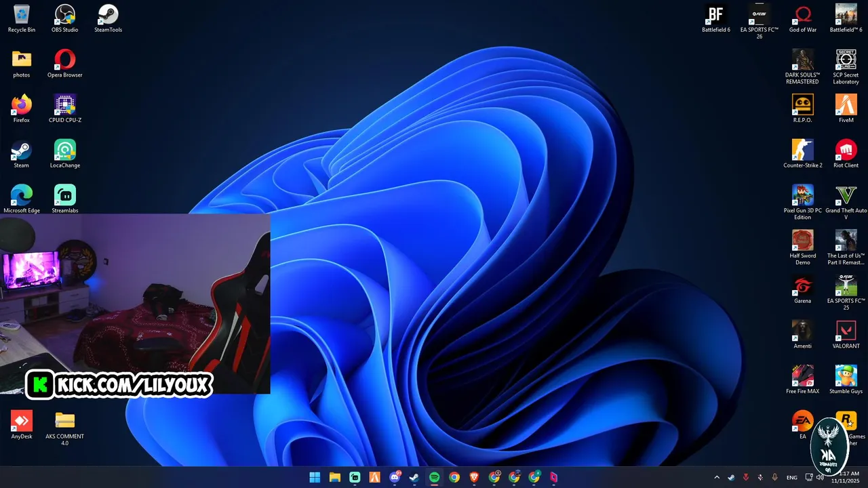Open the R.E.P.O. game icon
This screenshot has height=488, width=868.
pyautogui.click(x=803, y=108)
